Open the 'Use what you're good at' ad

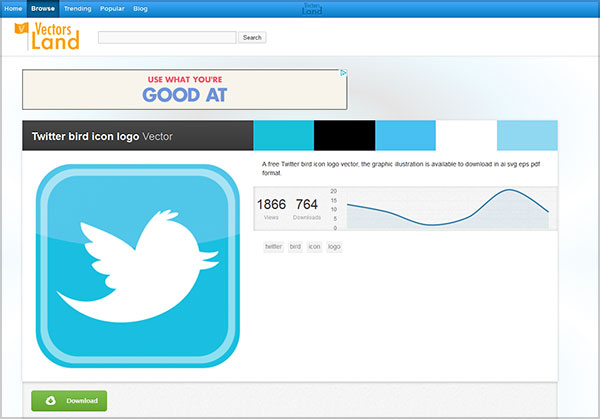(185, 90)
